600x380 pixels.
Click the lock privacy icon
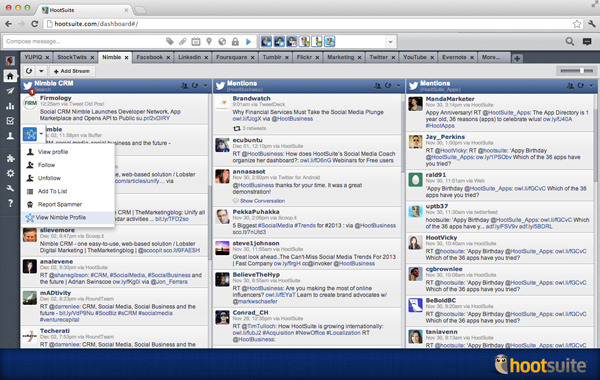point(235,41)
